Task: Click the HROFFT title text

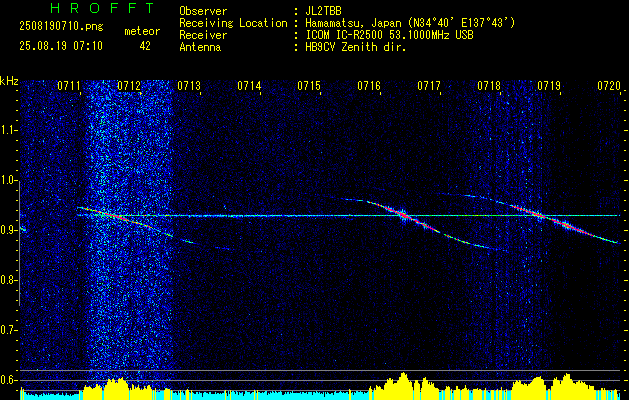Action: 102,8
